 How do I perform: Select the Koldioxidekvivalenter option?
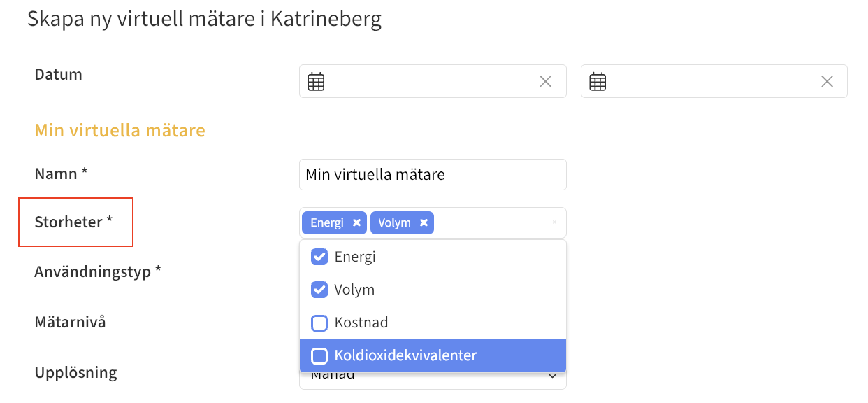405,355
